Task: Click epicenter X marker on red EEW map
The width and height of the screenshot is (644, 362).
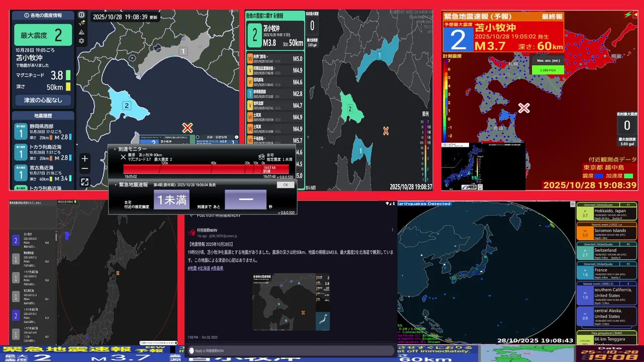Action: pos(524,108)
